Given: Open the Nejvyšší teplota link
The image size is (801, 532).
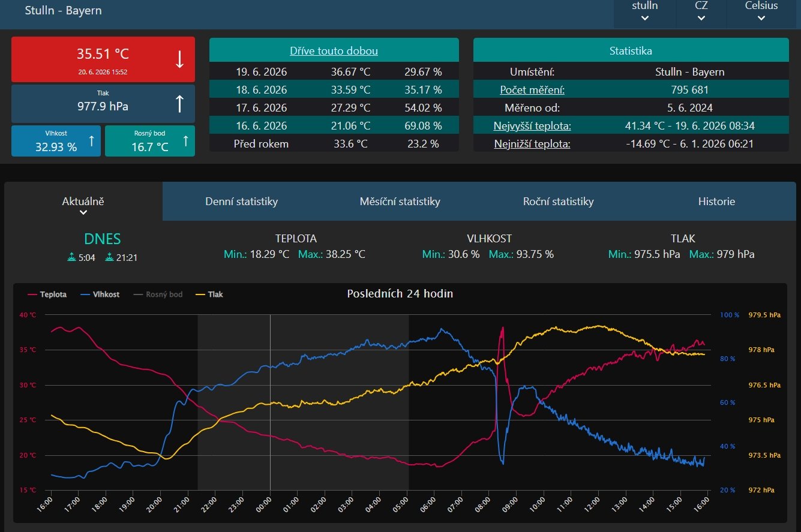Looking at the screenshot, I should click(532, 126).
